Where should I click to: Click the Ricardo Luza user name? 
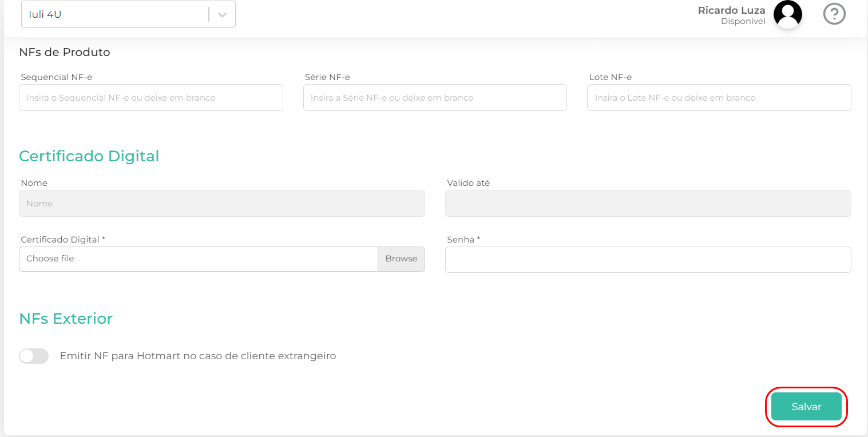coord(731,10)
